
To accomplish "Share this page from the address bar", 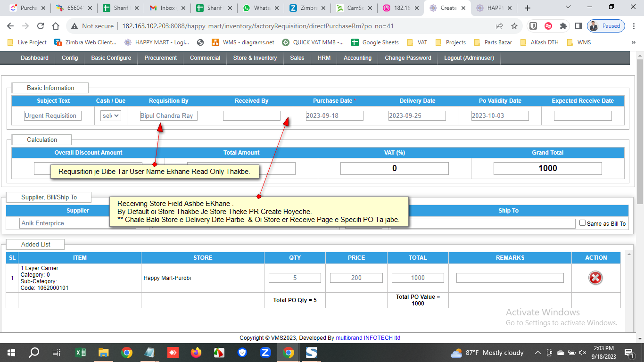I will coord(499,26).
